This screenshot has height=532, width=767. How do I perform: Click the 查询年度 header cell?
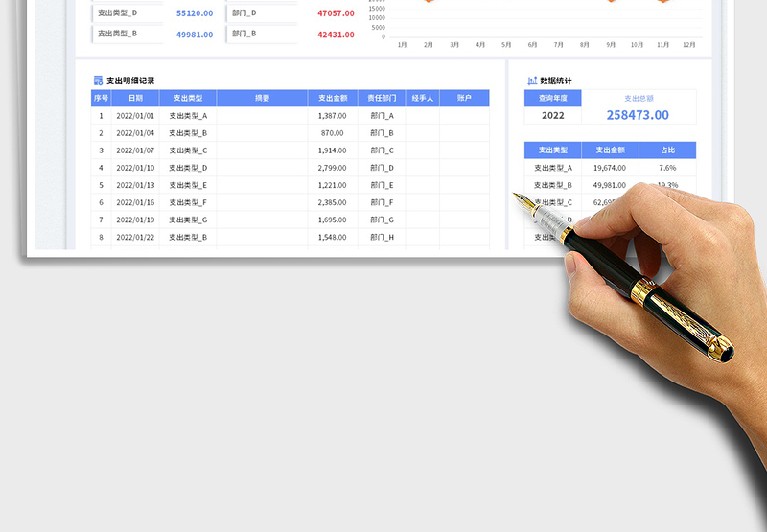pyautogui.click(x=553, y=99)
